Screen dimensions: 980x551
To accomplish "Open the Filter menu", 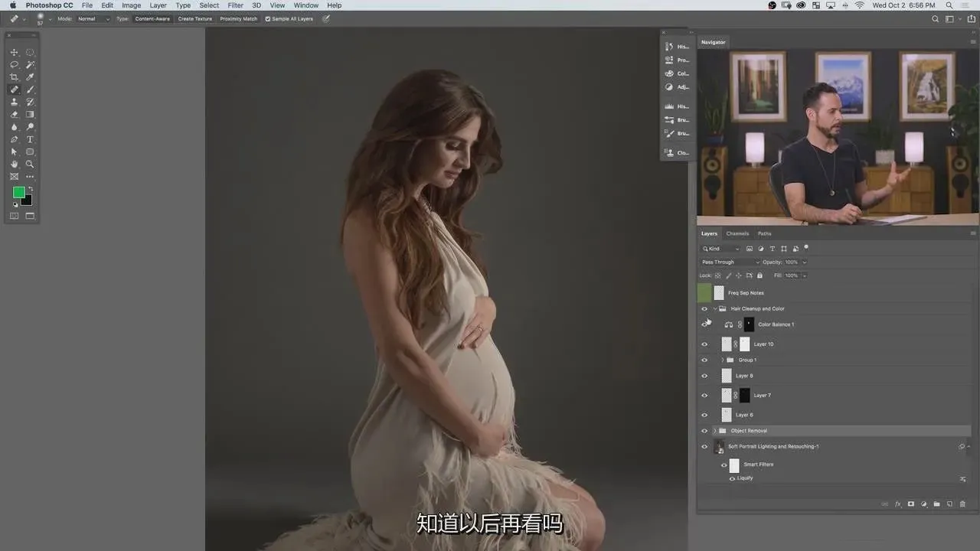I will (235, 5).
